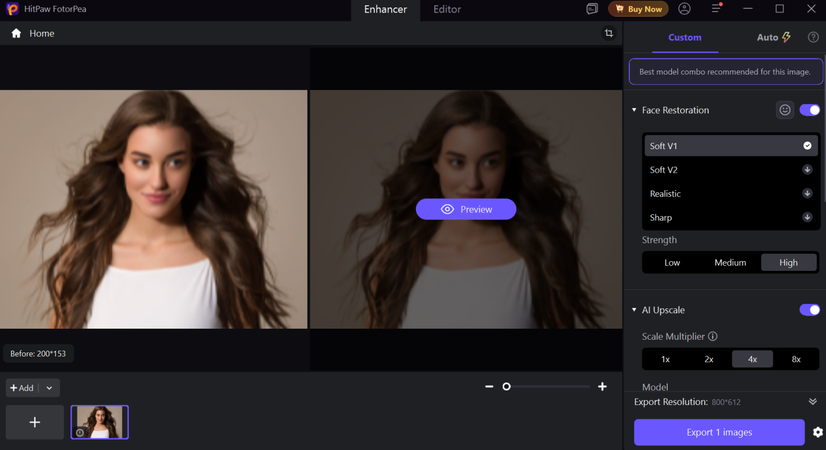Select the Realistic model row
Image resolution: width=826 pixels, height=450 pixels.
coord(731,193)
